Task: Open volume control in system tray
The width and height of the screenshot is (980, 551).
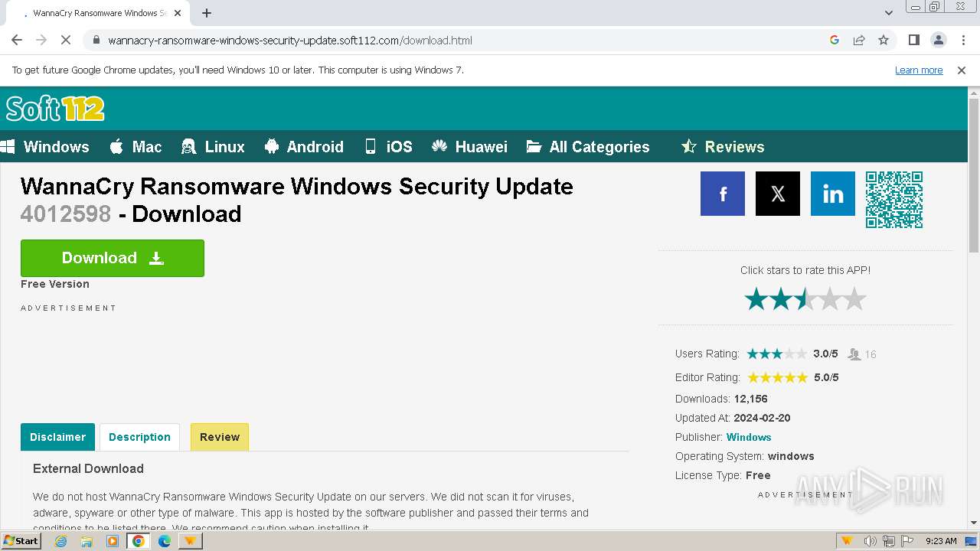Action: point(871,541)
